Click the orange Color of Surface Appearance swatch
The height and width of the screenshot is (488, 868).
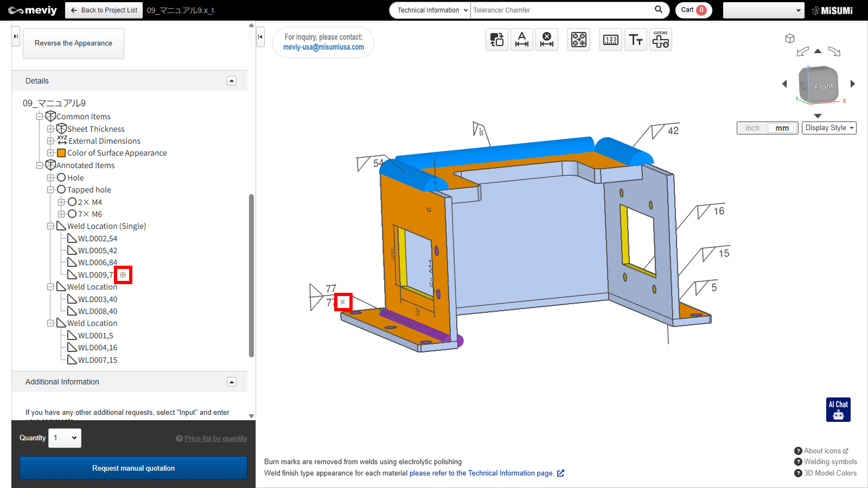point(61,153)
